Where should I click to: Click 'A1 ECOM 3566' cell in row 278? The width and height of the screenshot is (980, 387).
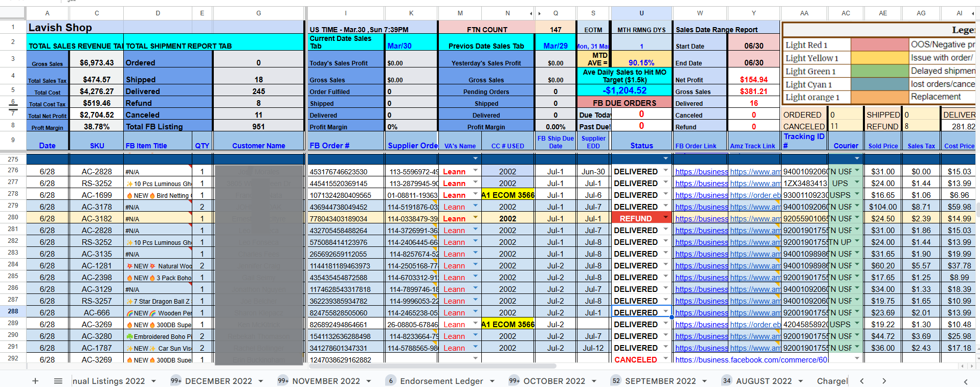coord(507,195)
